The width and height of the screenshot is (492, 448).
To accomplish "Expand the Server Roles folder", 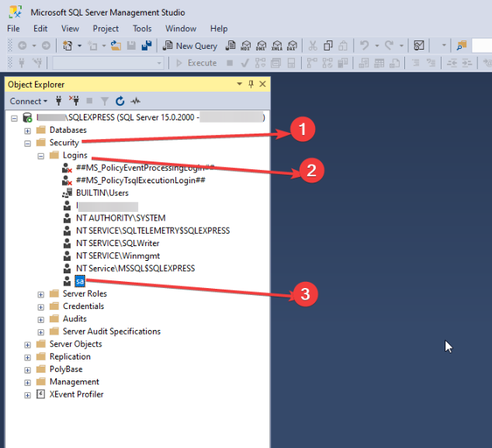I will pos(41,294).
